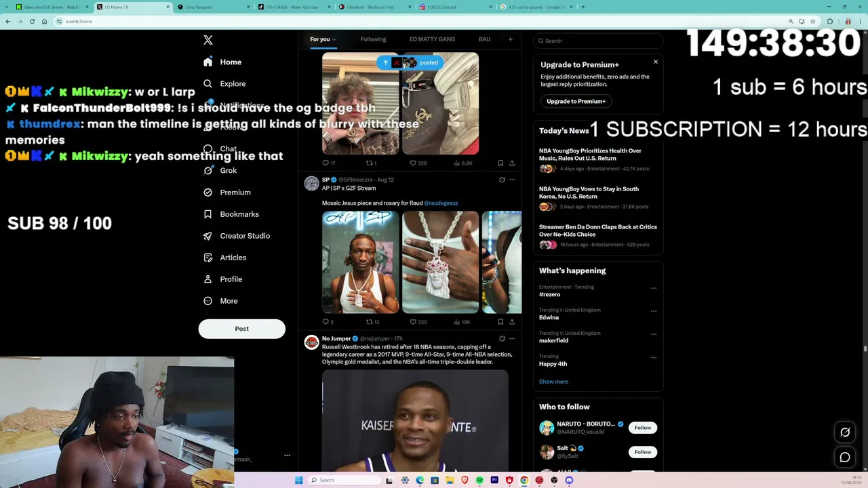Viewport: 868px width, 488px height.
Task: Close the Upgrade to Premium+ card
Action: click(x=656, y=62)
